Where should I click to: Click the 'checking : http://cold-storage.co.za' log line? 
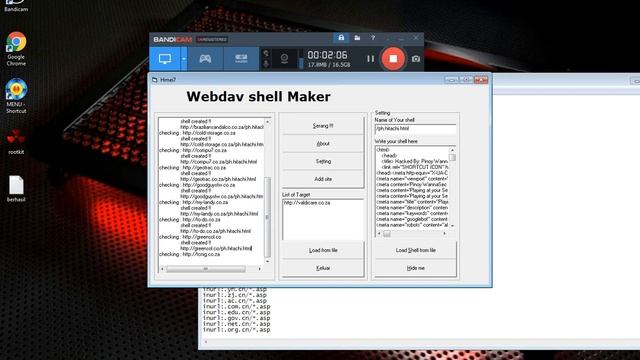tap(197, 133)
